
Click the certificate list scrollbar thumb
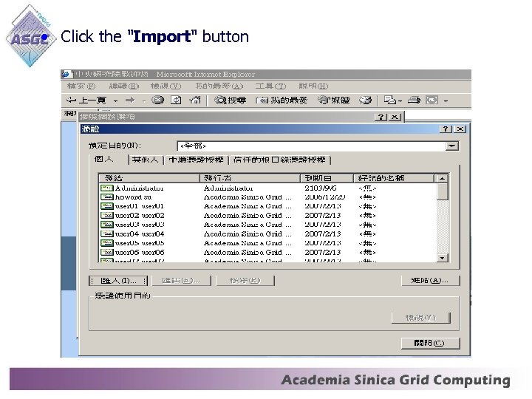[442, 191]
